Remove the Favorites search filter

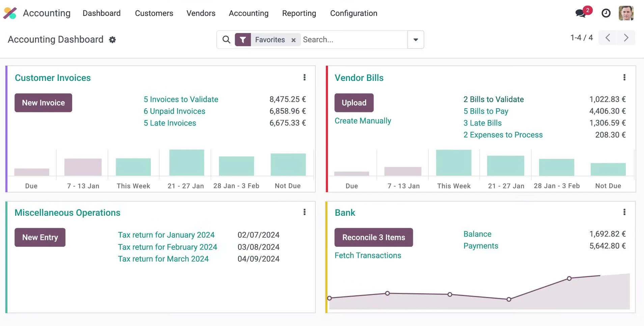293,39
